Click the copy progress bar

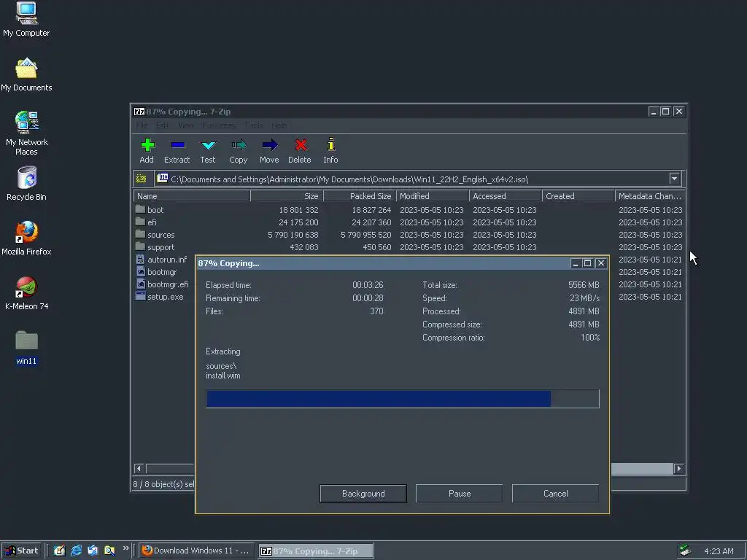(x=403, y=399)
